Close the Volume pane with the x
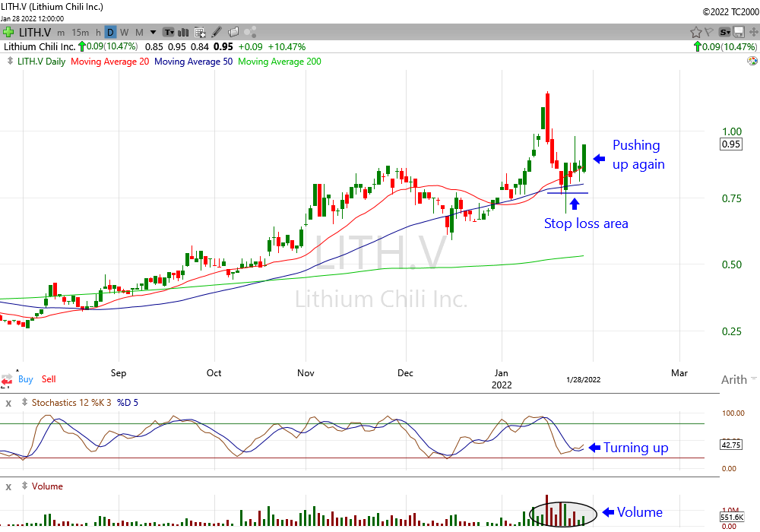760x532 pixels. point(8,487)
